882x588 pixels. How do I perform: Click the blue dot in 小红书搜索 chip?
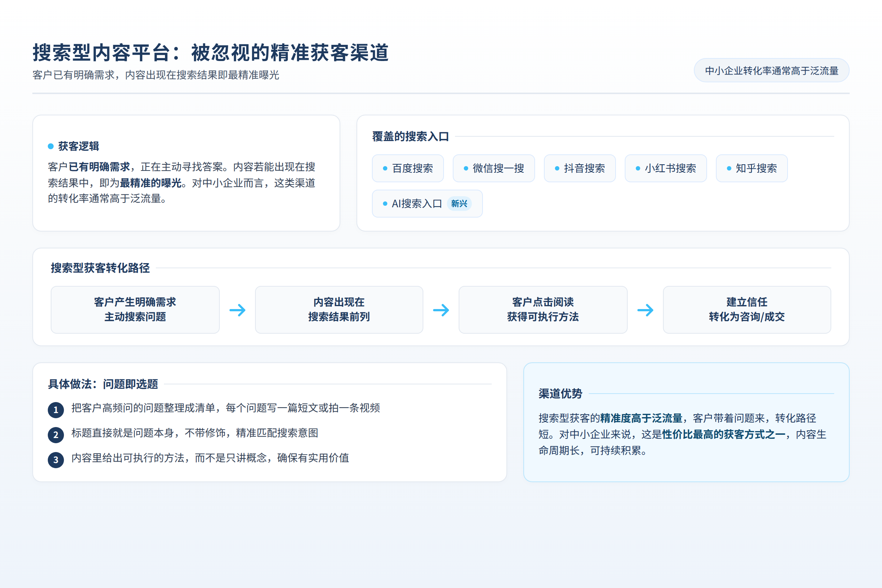(x=638, y=168)
